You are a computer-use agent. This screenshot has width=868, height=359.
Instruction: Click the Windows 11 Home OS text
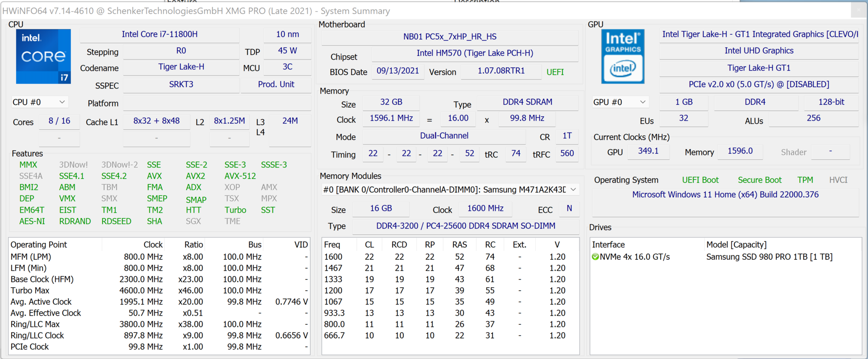(725, 195)
